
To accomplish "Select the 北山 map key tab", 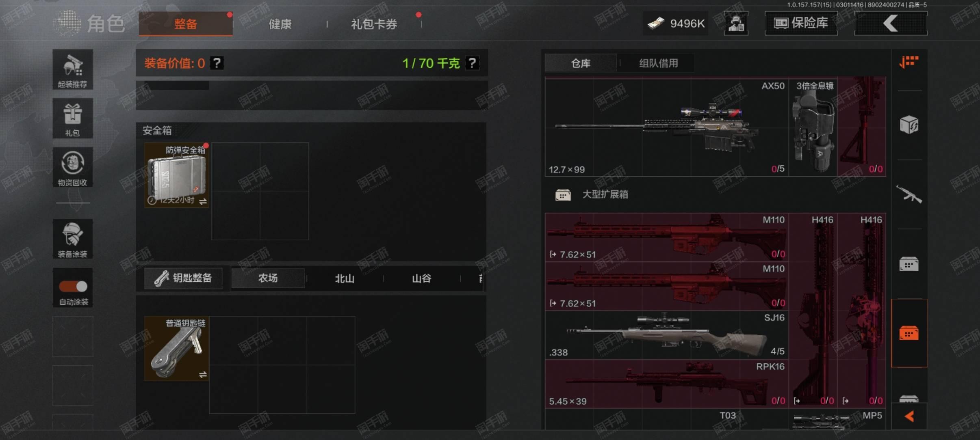I will (345, 278).
